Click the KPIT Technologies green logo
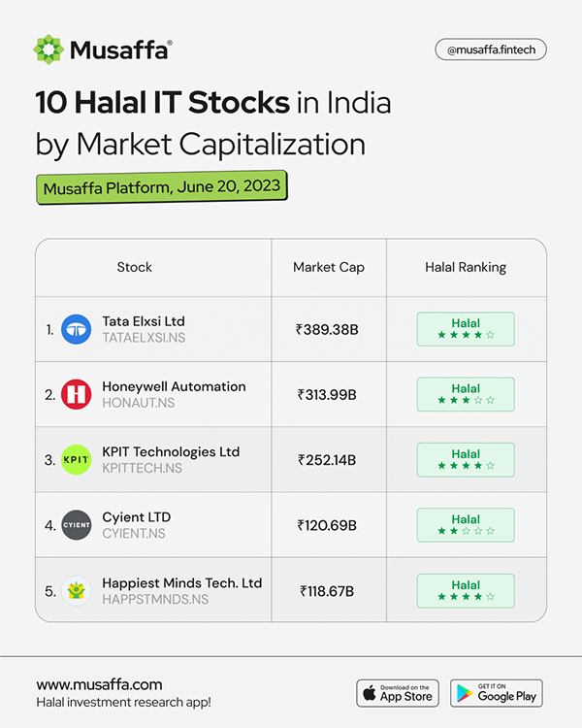 click(x=76, y=460)
